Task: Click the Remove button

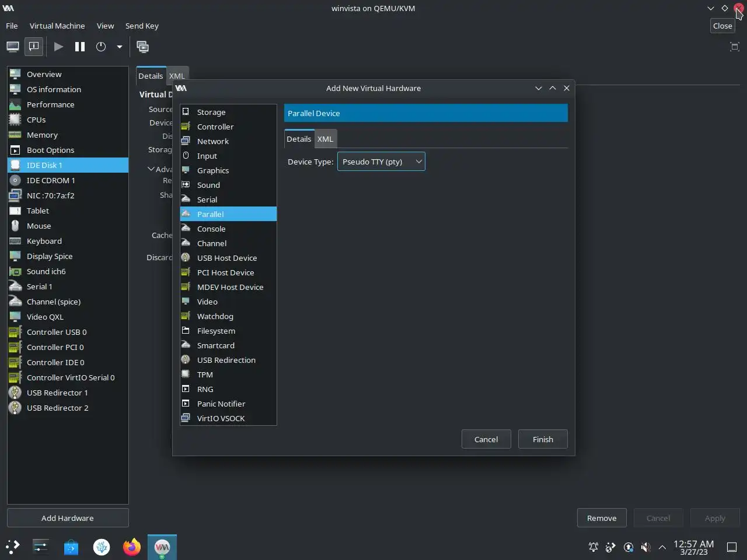Action: pyautogui.click(x=602, y=518)
